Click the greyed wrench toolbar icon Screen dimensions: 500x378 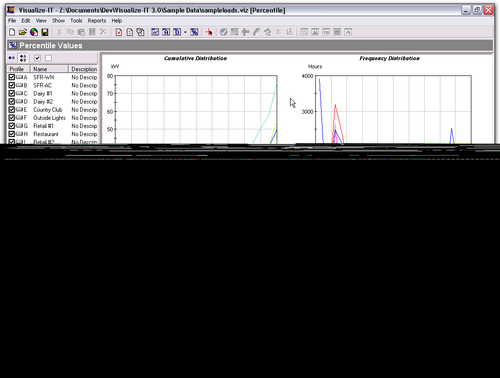[x=256, y=32]
